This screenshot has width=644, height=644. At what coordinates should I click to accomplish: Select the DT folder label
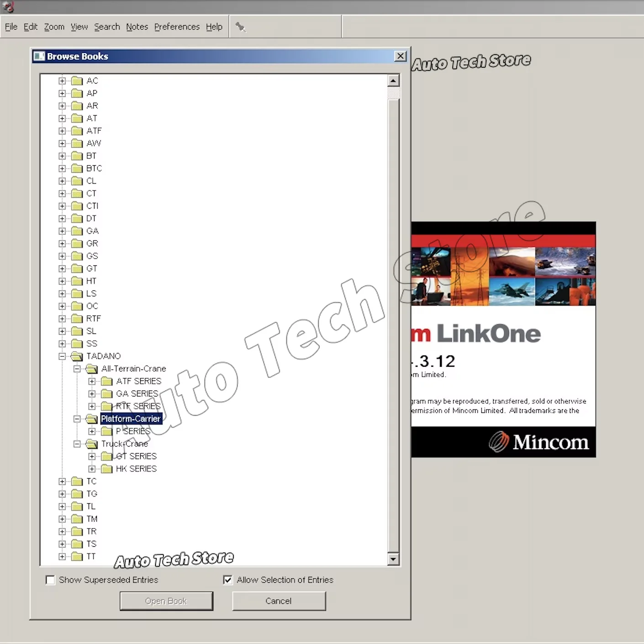[91, 219]
